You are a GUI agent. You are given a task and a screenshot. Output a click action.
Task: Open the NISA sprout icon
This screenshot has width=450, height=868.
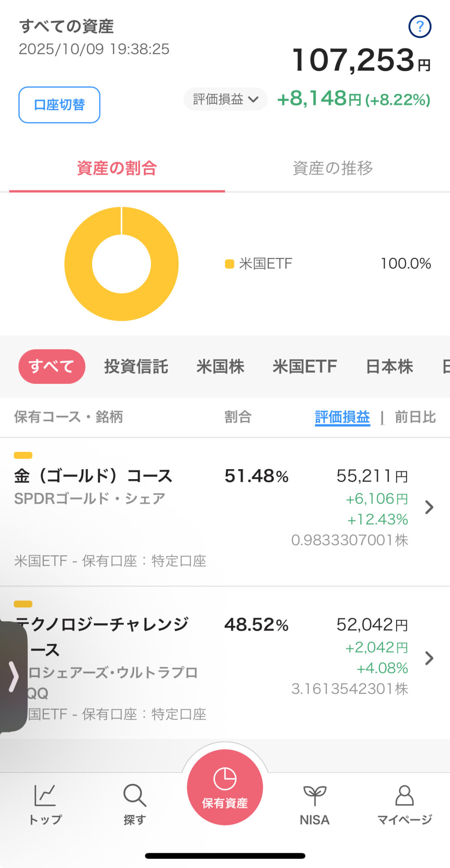pyautogui.click(x=314, y=795)
